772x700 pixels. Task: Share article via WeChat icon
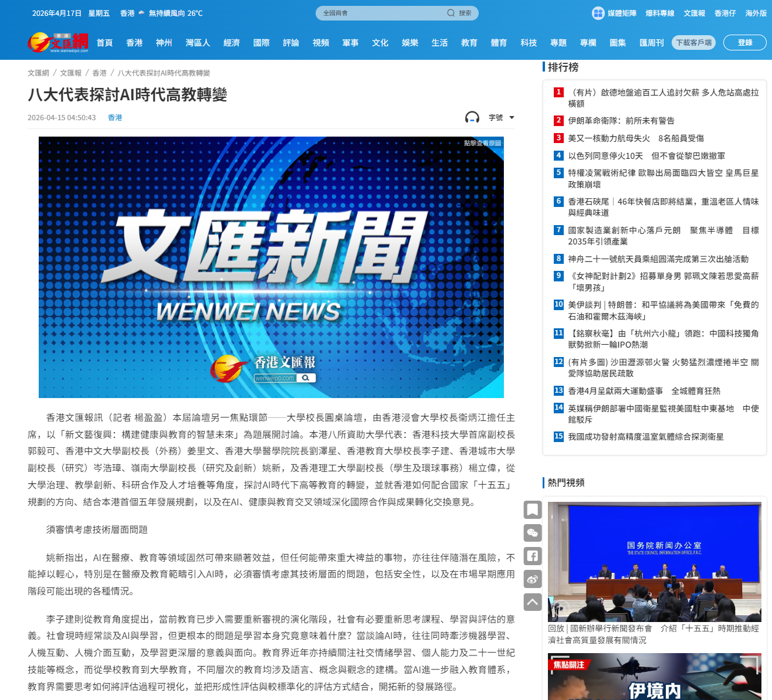coord(533,533)
